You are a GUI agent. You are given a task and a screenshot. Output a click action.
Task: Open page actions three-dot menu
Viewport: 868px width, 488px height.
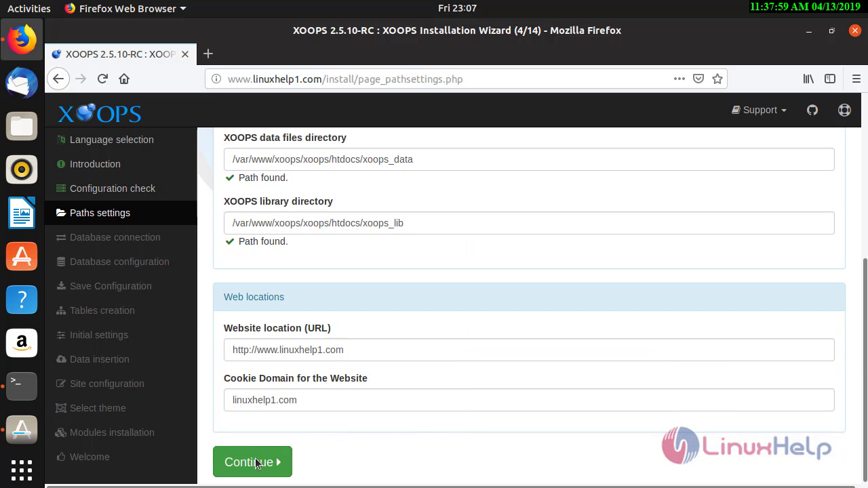click(x=679, y=79)
